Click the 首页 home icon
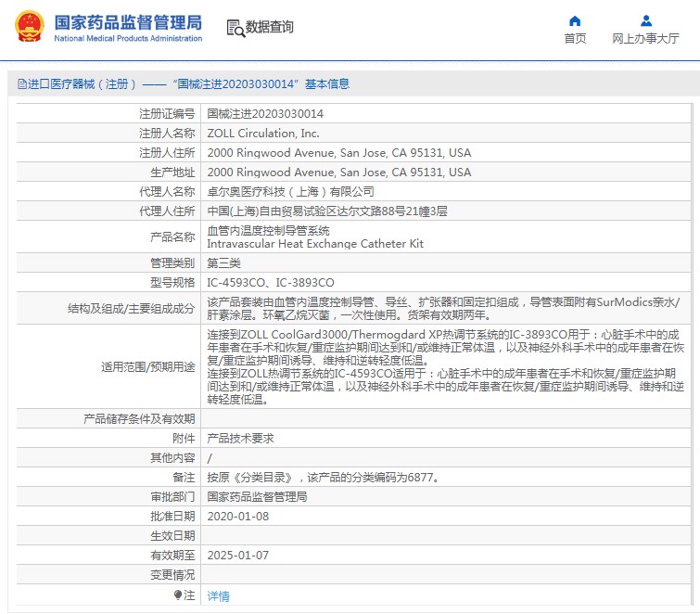700x614 pixels. [x=575, y=21]
